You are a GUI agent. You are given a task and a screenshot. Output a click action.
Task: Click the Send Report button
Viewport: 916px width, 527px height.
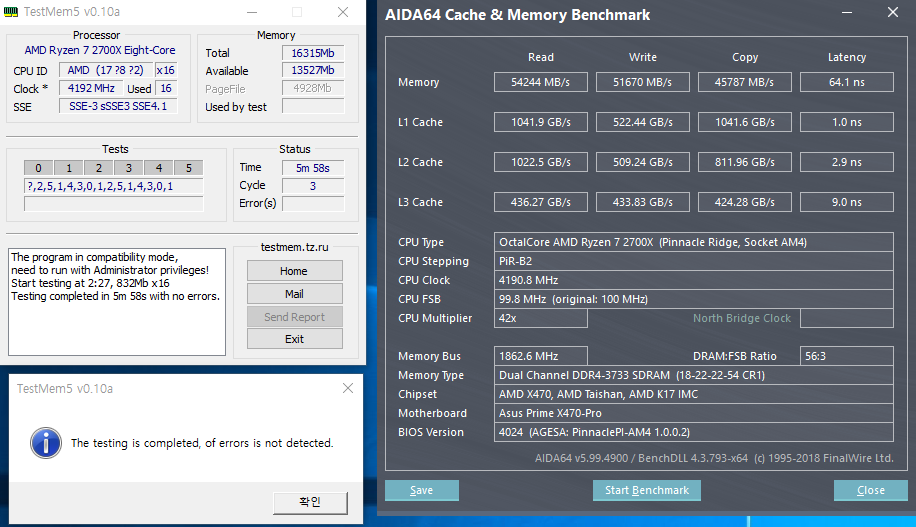294,317
